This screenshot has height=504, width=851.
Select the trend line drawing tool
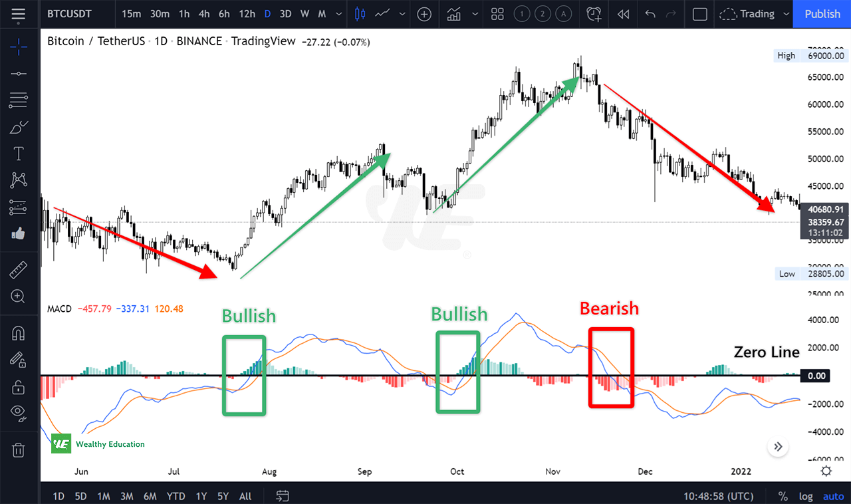(x=19, y=73)
